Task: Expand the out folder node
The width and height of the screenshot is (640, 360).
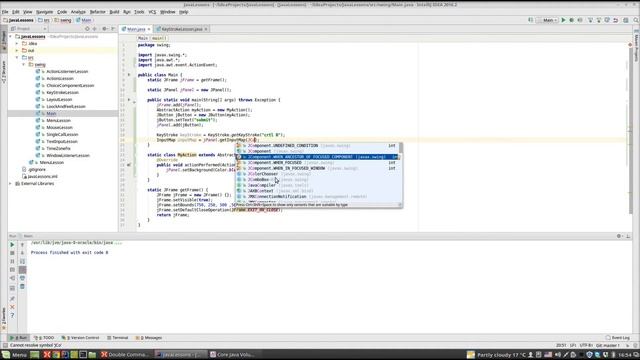Action: tap(17, 51)
